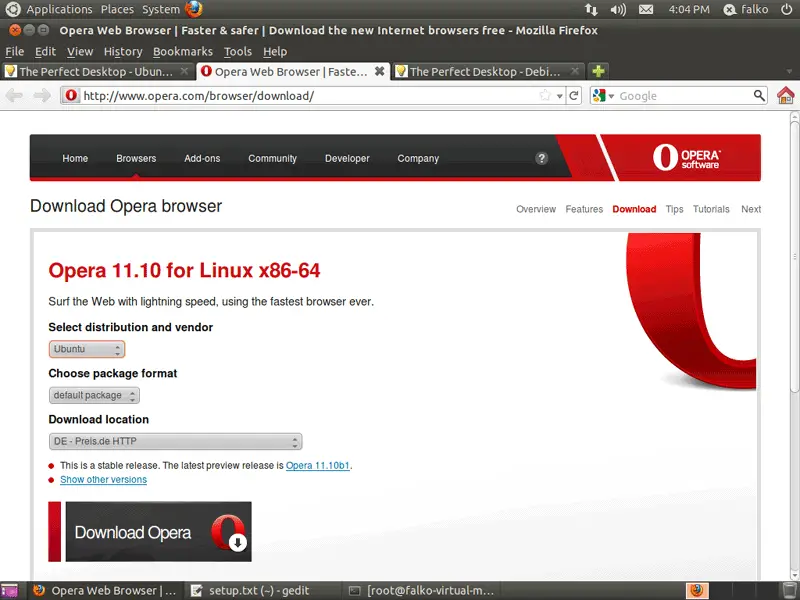The height and width of the screenshot is (600, 800).
Task: Open the Help menu
Action: [275, 52]
